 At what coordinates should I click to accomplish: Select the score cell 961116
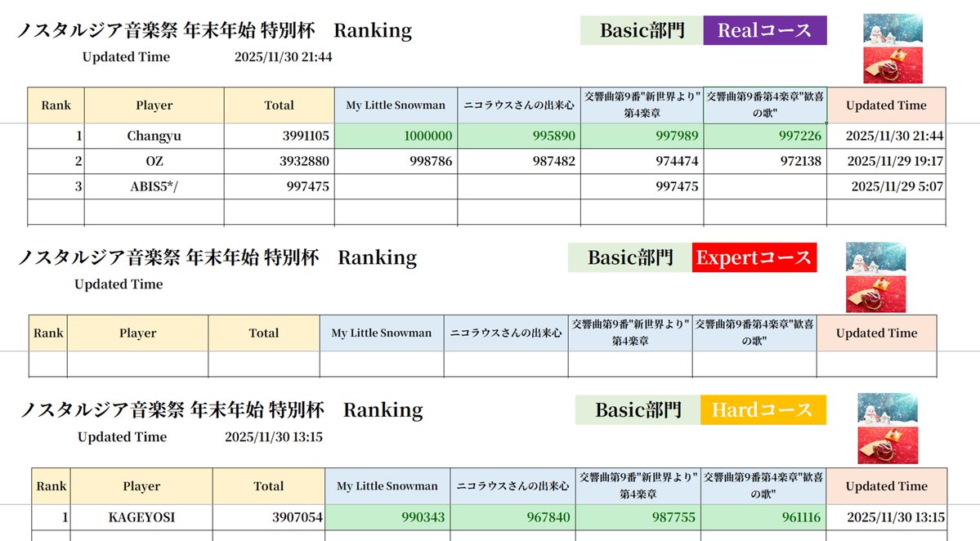763,517
